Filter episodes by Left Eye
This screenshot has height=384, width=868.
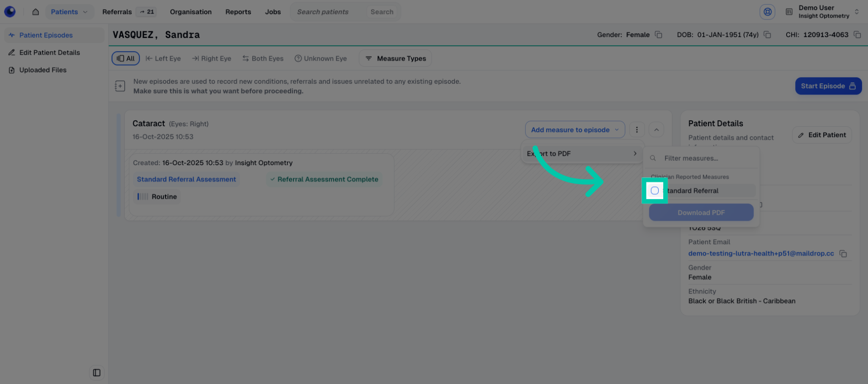tap(163, 58)
